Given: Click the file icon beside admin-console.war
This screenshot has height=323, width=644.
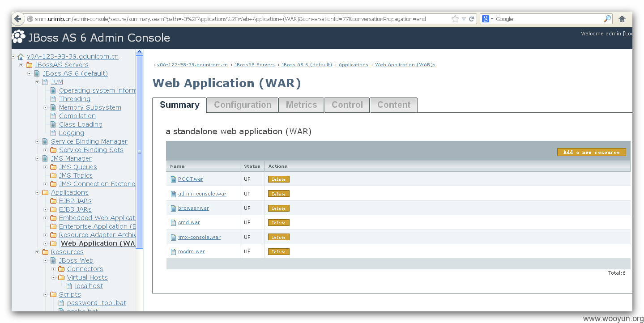Looking at the screenshot, I should point(174,194).
